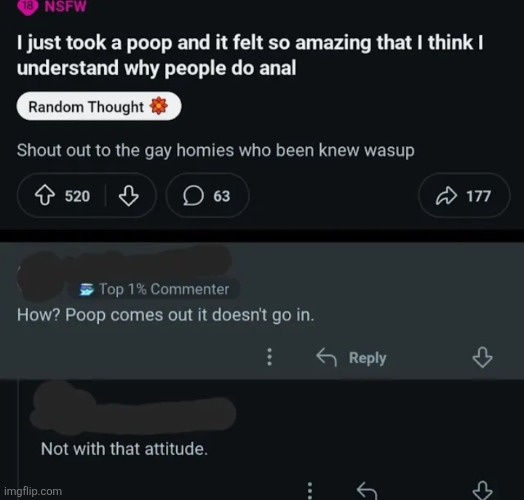Image resolution: width=524 pixels, height=500 pixels.
Task: Downvote the main post
Action: click(x=129, y=196)
